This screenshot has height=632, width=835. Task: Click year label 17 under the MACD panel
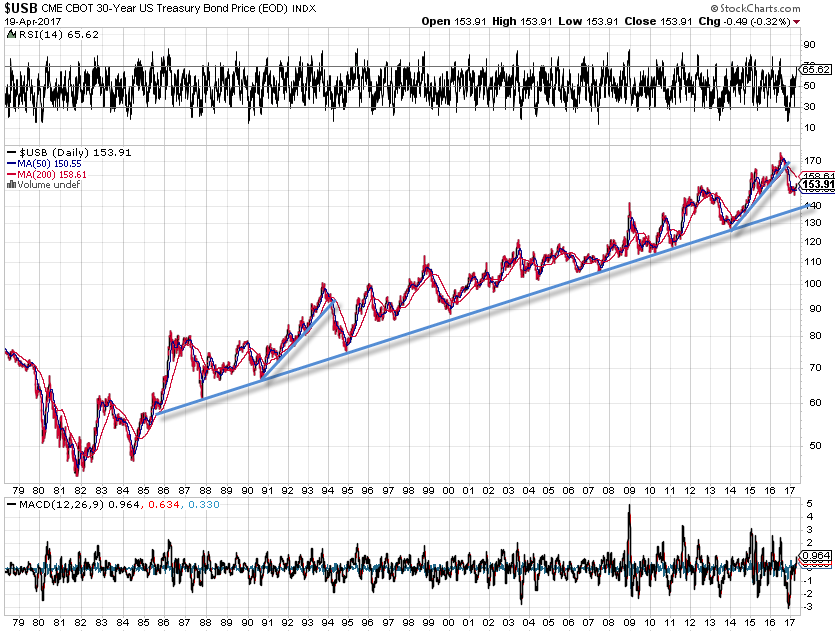tap(790, 622)
